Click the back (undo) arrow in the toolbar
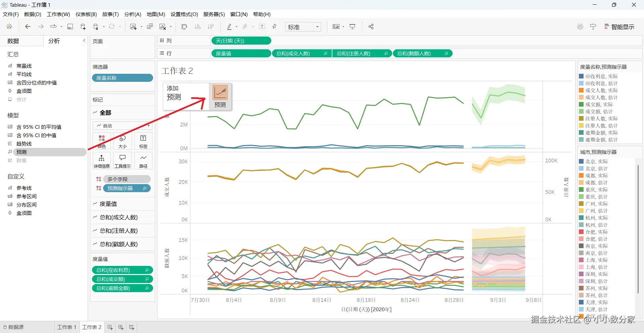 28,26
